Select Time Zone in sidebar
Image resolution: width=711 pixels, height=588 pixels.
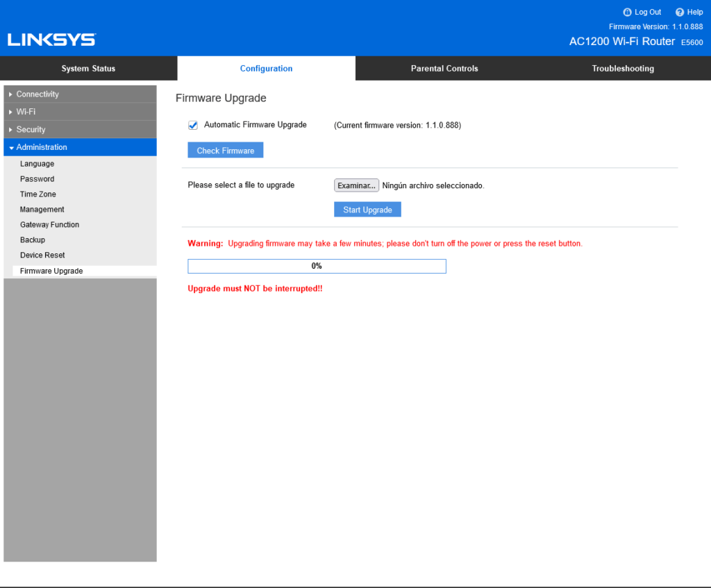click(38, 194)
